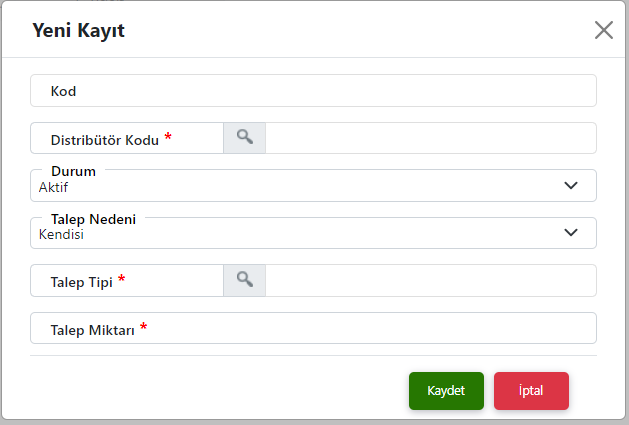Click the Durum field label
The width and height of the screenshot is (629, 425).
pos(73,171)
